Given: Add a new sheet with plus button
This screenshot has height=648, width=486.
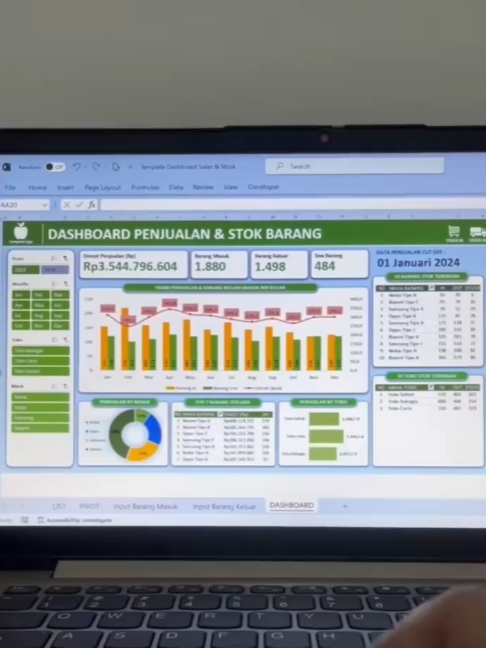Looking at the screenshot, I should [x=345, y=506].
